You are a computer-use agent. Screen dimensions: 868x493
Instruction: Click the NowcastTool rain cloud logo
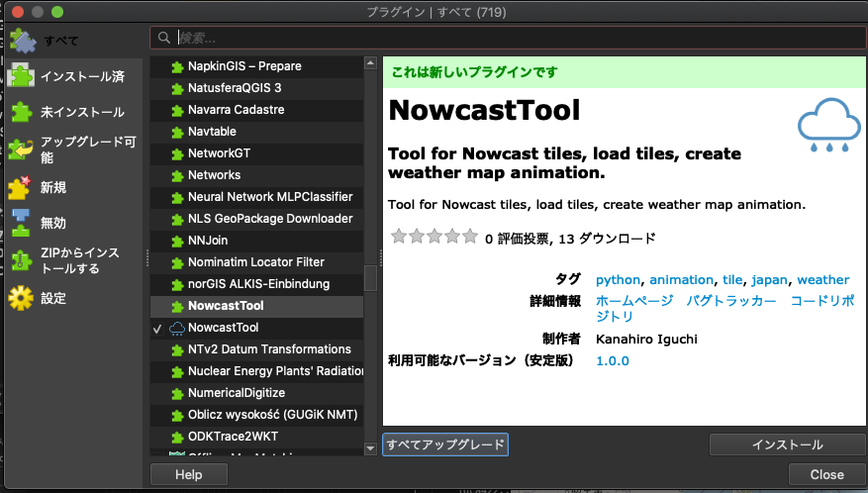pos(828,125)
